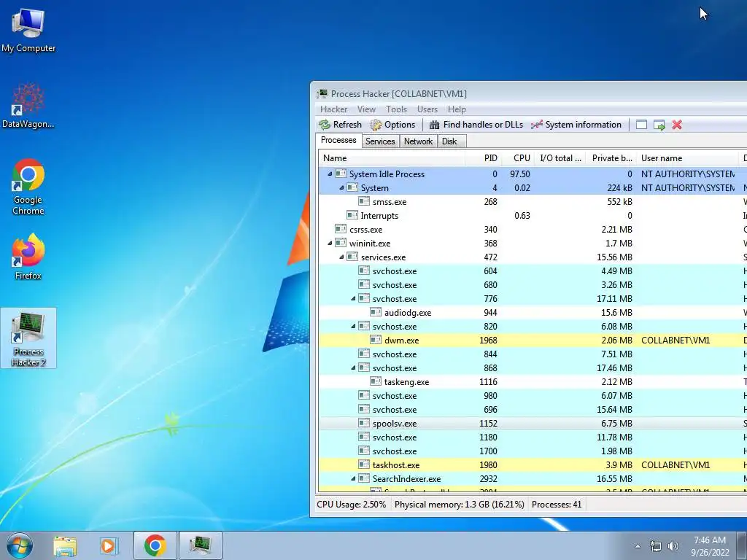747x560 pixels.
Task: Collapse the System process node
Action: [341, 188]
